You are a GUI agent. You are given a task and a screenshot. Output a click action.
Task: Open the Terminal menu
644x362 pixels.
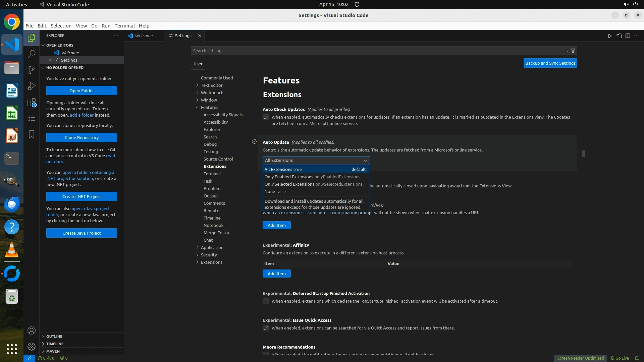pos(124,26)
